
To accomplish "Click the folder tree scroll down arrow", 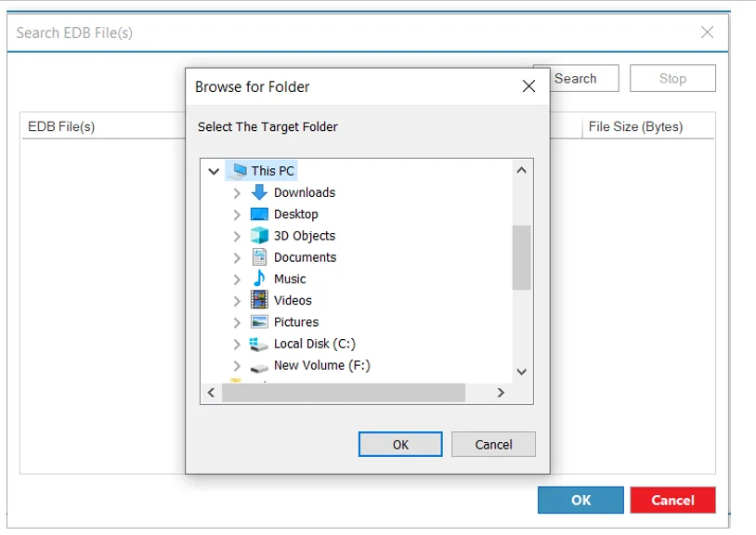I will 521,372.
